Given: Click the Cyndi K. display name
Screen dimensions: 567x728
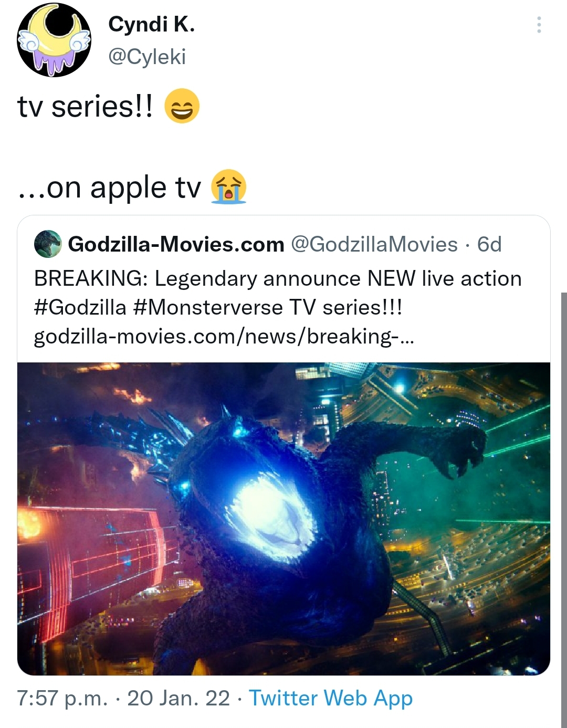Looking at the screenshot, I should (x=151, y=24).
